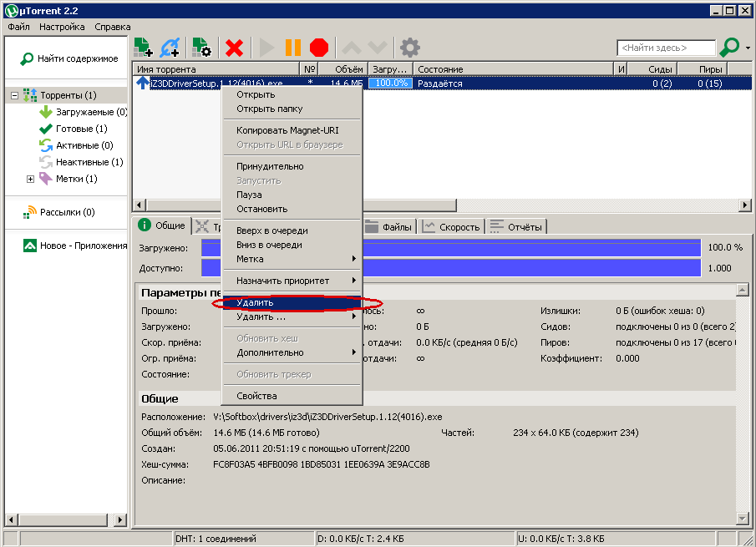Expand the Метки tree node
This screenshot has height=547, width=756.
(31, 179)
